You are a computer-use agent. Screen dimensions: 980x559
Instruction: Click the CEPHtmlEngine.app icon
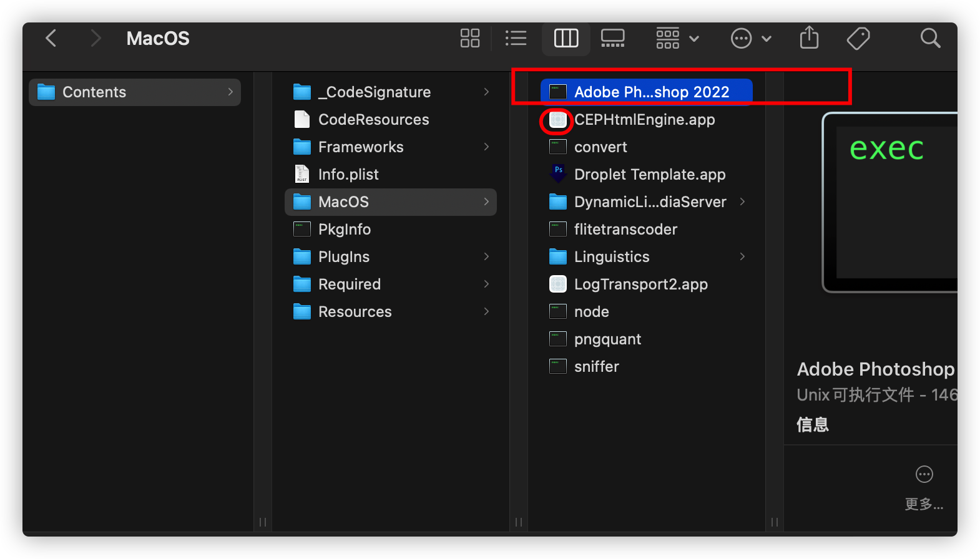click(558, 120)
